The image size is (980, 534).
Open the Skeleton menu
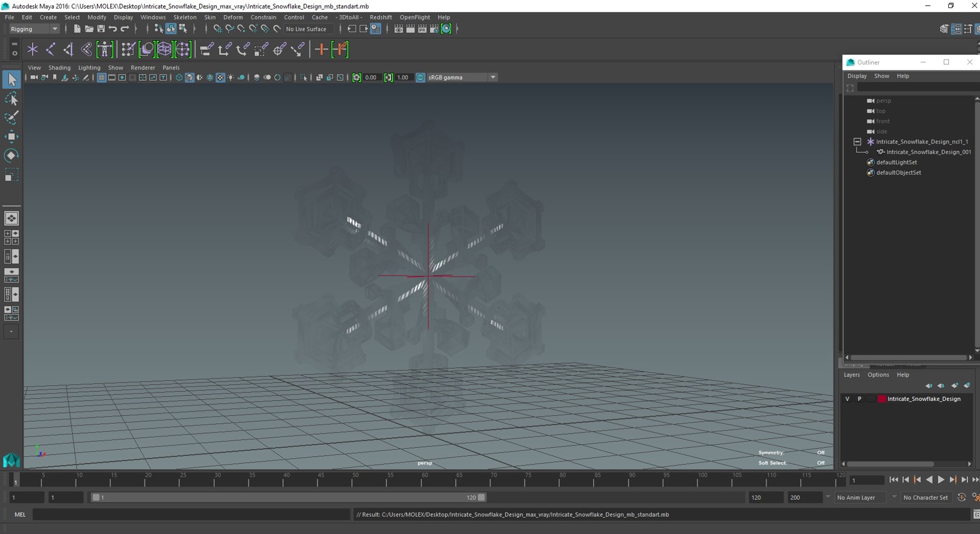(185, 17)
